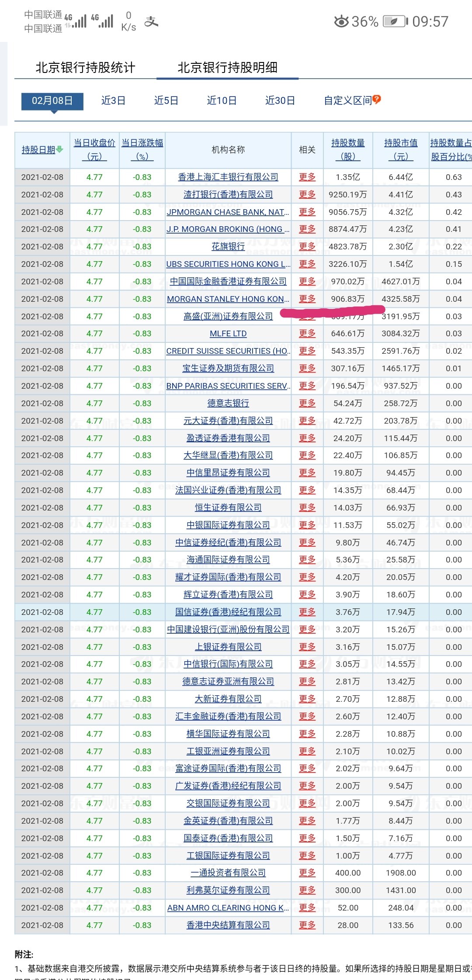Click 更多 in 德意志银行 row
This screenshot has height=980, width=472.
click(307, 404)
